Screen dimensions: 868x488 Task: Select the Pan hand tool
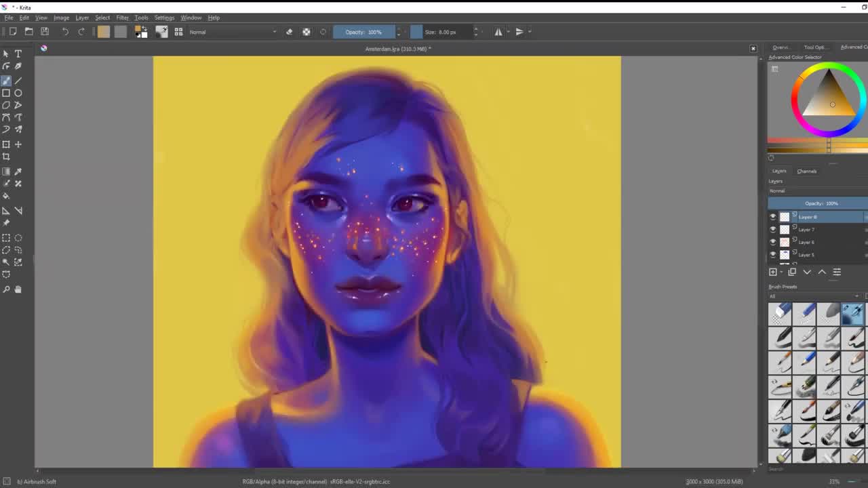[18, 289]
